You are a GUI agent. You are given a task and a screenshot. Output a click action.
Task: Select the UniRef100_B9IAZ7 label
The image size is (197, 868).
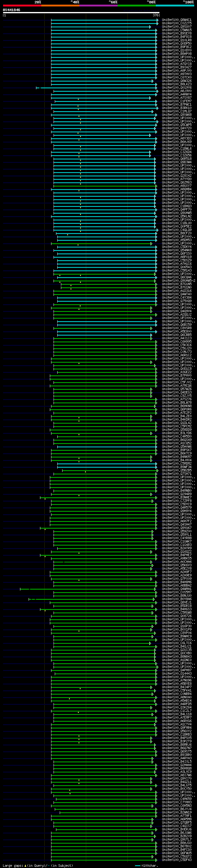tap(176, 67)
